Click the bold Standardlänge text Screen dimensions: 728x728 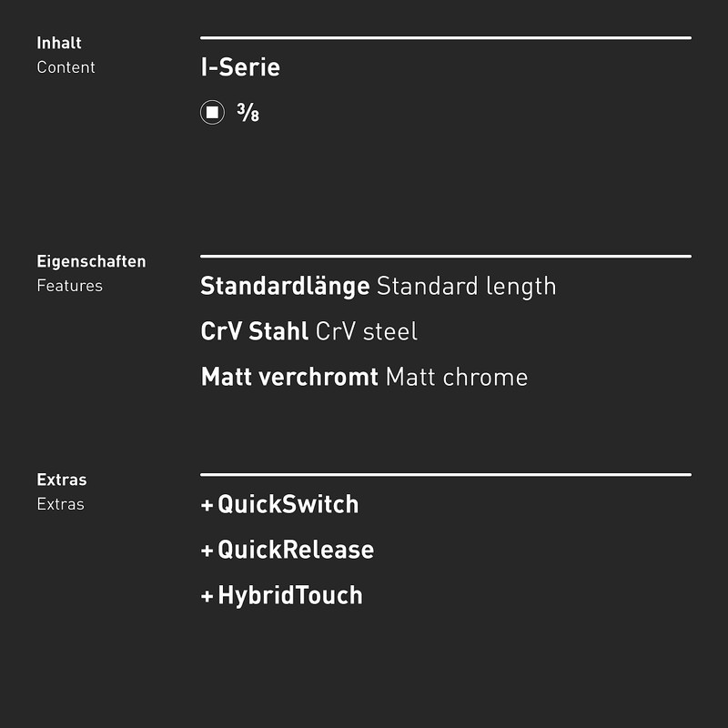(285, 286)
